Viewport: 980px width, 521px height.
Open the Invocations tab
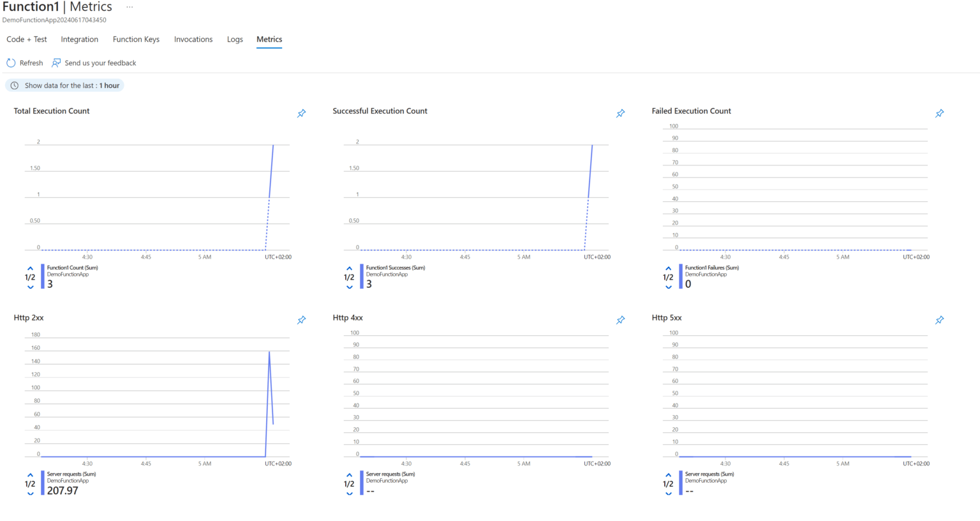[193, 39]
